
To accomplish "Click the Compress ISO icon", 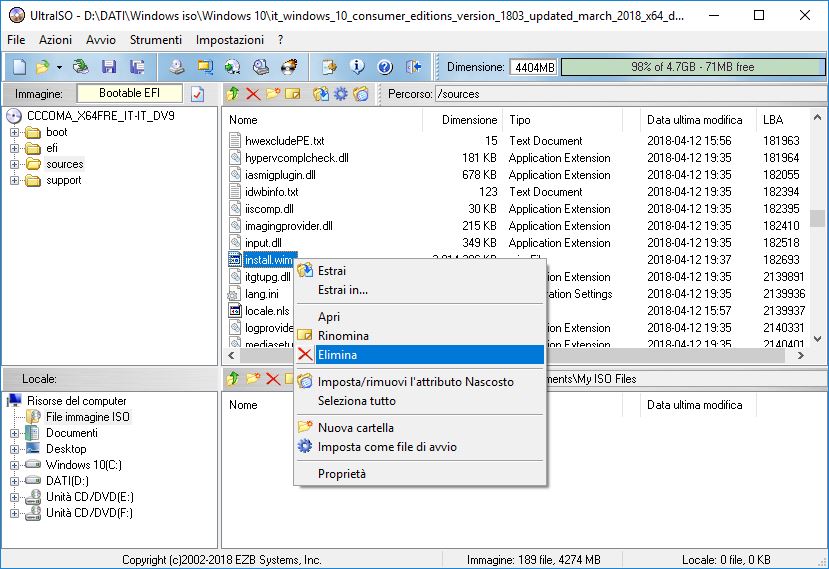I will tap(233, 67).
